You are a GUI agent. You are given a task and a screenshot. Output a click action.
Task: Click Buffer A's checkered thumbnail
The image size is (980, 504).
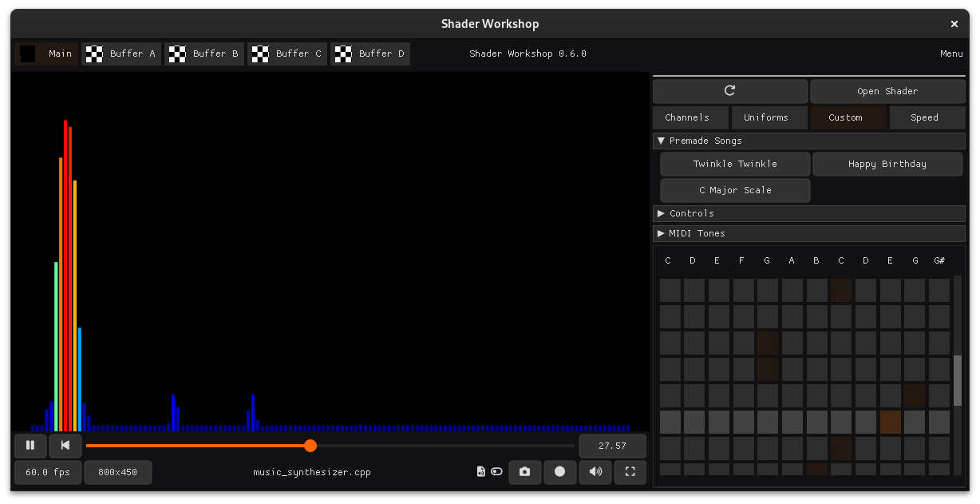(94, 54)
